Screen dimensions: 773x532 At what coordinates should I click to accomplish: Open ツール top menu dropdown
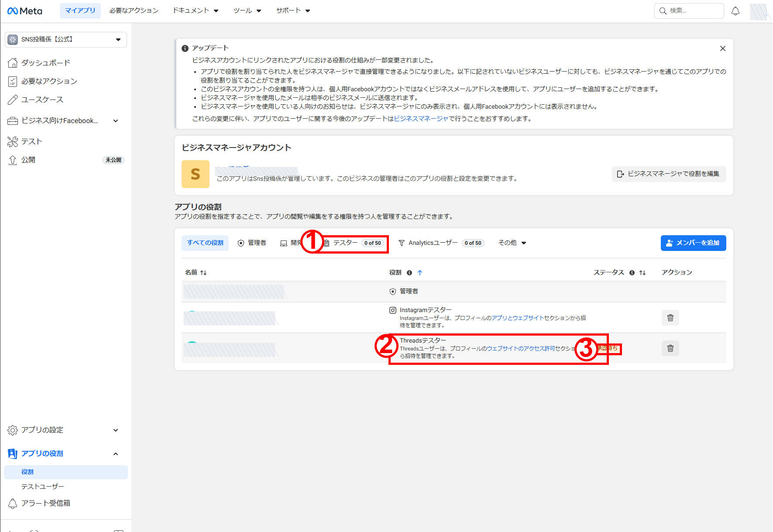247,10
